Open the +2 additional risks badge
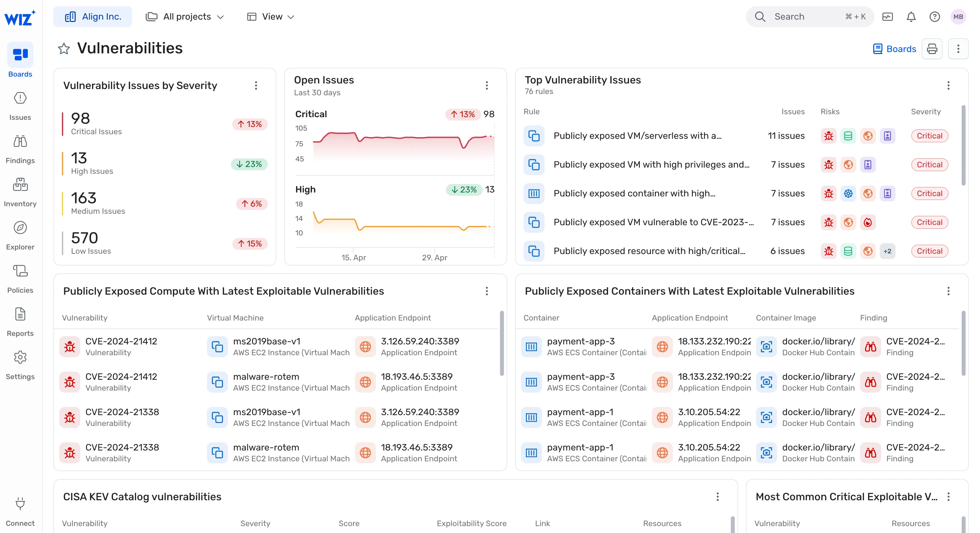Image resolution: width=980 pixels, height=533 pixels. click(x=887, y=251)
